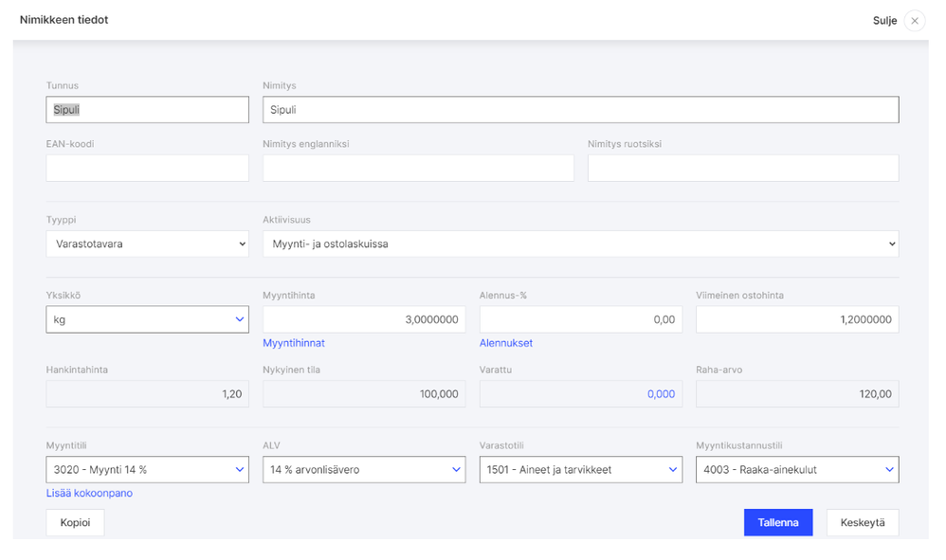Expand the Aktiivisuus dropdown
The width and height of the screenshot is (946, 560).
580,244
